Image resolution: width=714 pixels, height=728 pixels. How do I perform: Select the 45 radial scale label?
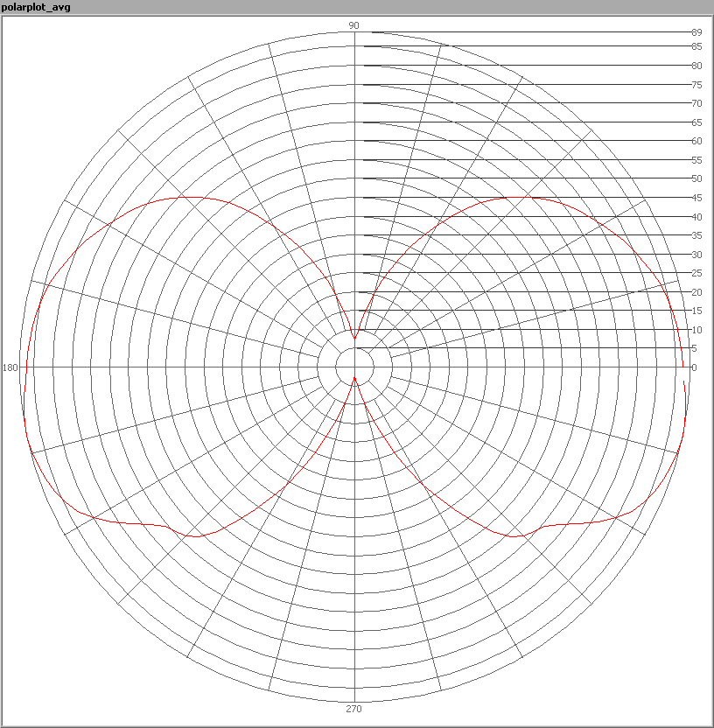point(696,198)
